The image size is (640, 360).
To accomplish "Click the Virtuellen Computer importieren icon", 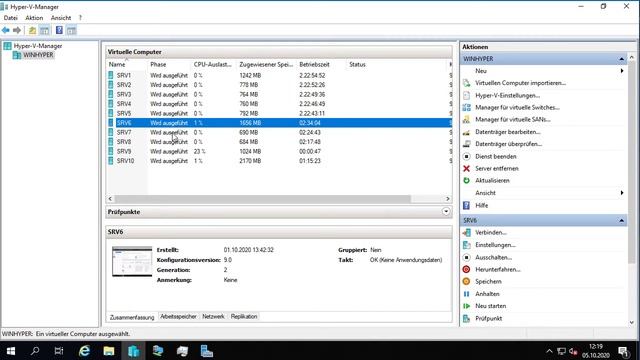I will 467,83.
